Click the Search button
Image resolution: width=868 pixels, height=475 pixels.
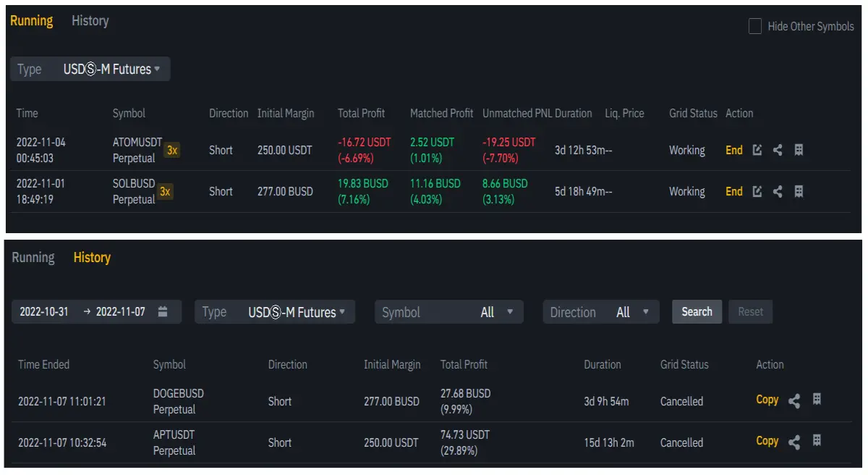click(697, 311)
